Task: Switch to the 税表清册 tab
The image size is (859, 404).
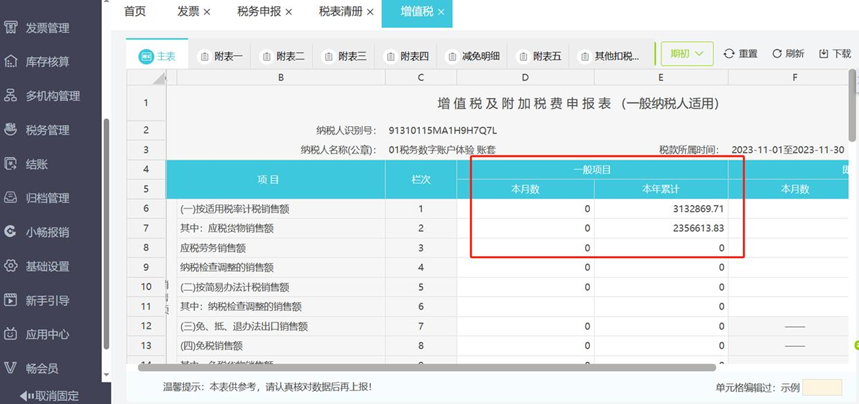Action: tap(341, 12)
